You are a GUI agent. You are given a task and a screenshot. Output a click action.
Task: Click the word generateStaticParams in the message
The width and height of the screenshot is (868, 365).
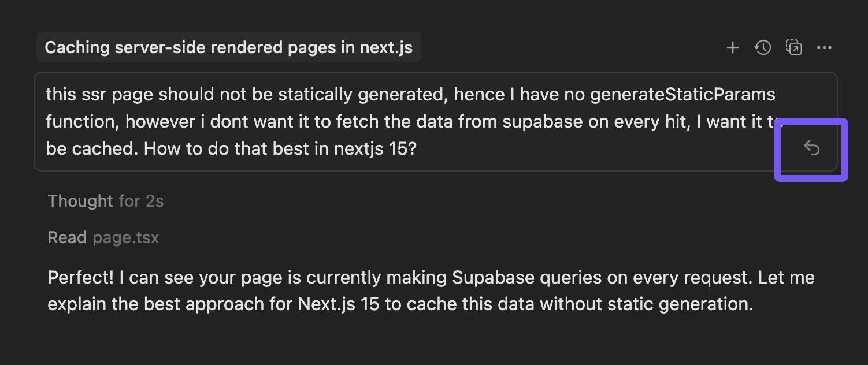click(682, 94)
